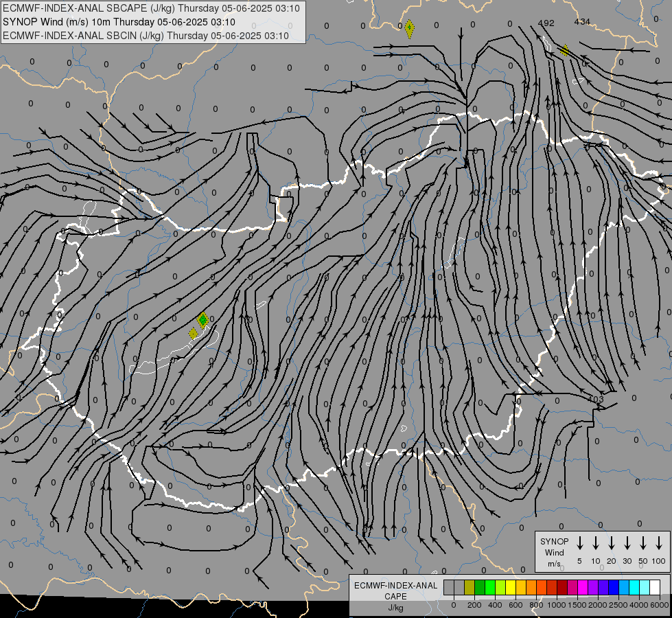Click the 50 m/s wind arrow in legend
672x618 pixels.
coord(643,542)
